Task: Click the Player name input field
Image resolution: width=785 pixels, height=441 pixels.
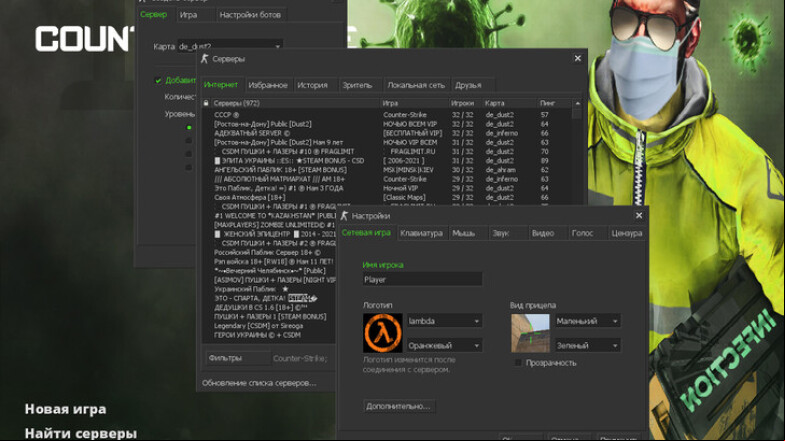Action: point(422,279)
